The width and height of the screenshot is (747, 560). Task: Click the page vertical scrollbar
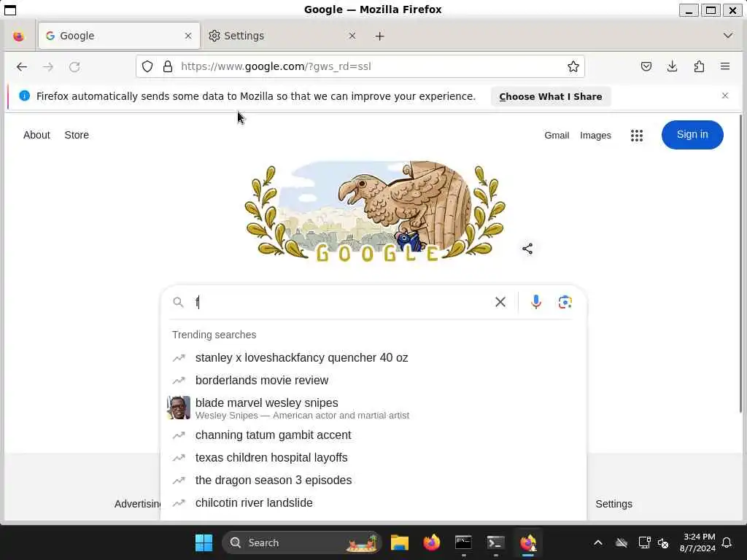(740, 264)
